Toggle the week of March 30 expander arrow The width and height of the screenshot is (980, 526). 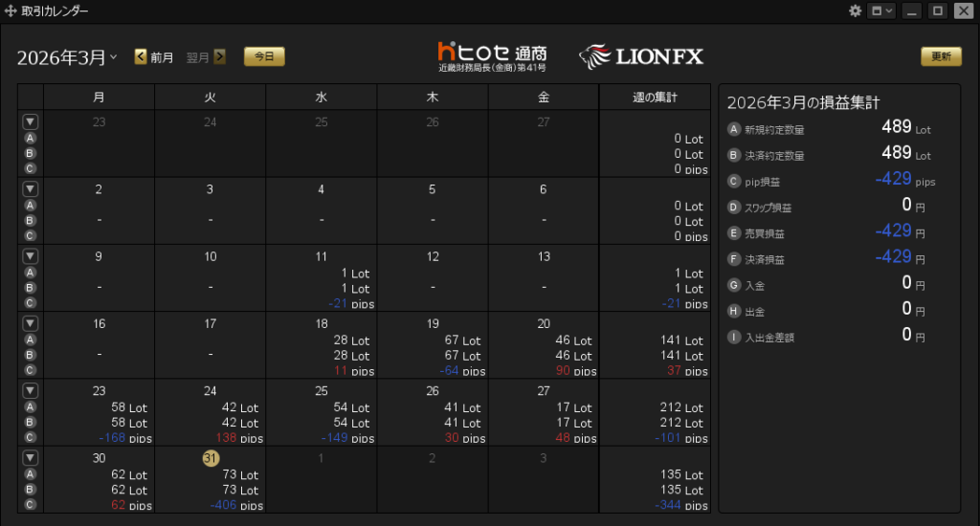pyautogui.click(x=30, y=458)
